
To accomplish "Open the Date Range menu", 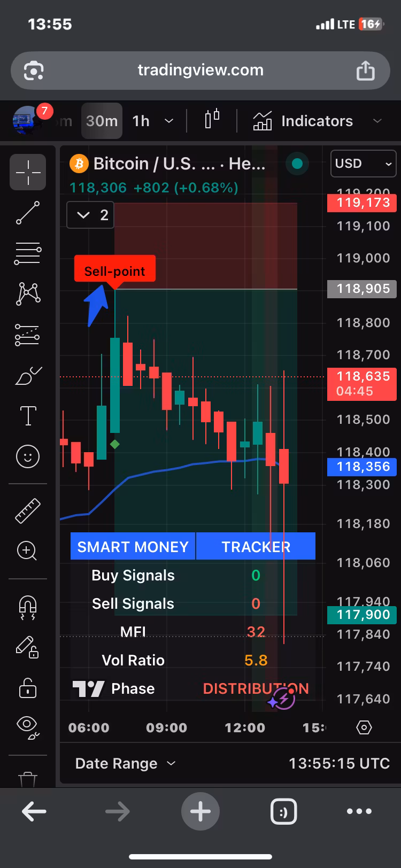I will tap(125, 763).
